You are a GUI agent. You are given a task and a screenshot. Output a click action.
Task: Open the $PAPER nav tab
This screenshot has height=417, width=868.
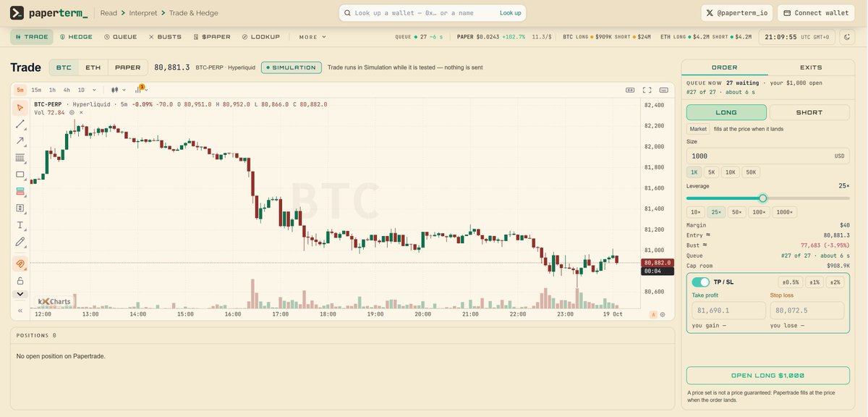tap(211, 36)
